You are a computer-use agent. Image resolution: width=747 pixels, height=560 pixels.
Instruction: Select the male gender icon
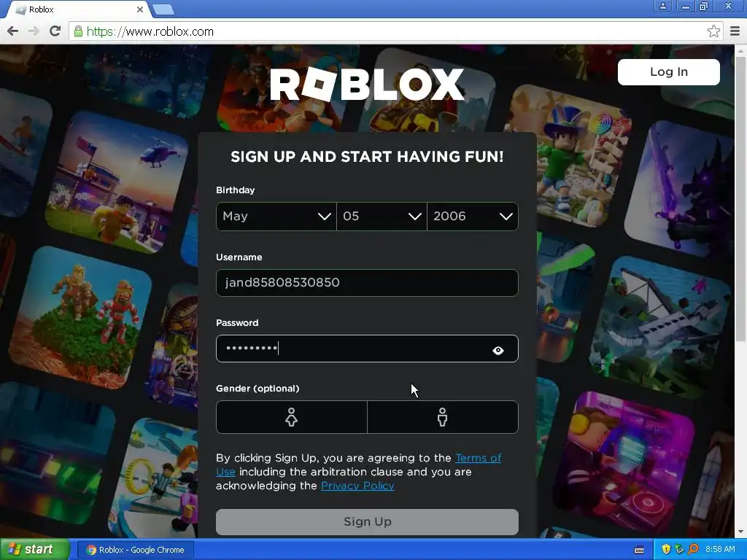443,417
